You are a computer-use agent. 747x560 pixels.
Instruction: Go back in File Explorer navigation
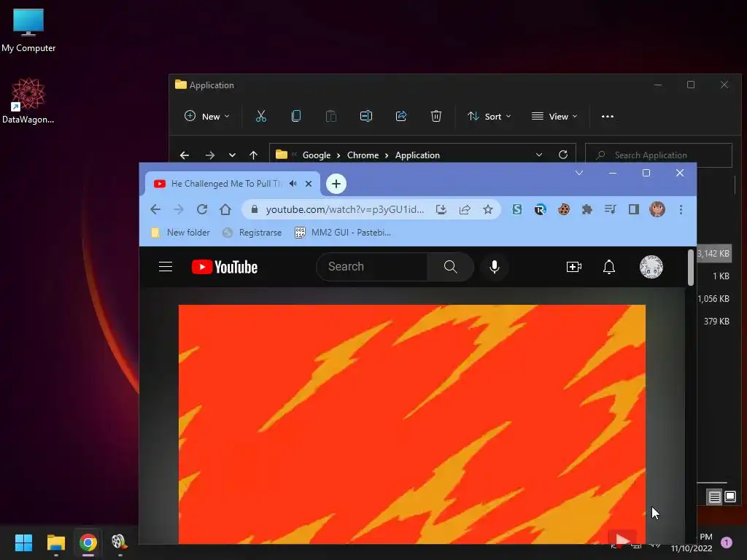(x=185, y=155)
